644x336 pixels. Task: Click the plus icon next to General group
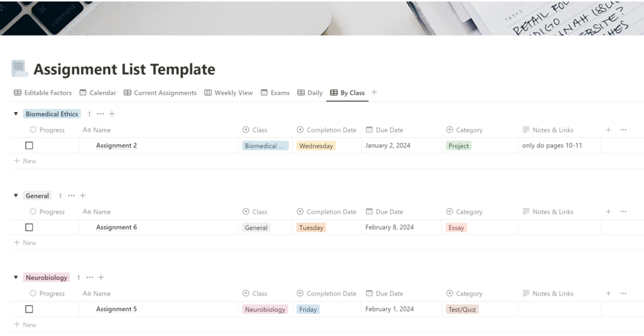click(83, 196)
